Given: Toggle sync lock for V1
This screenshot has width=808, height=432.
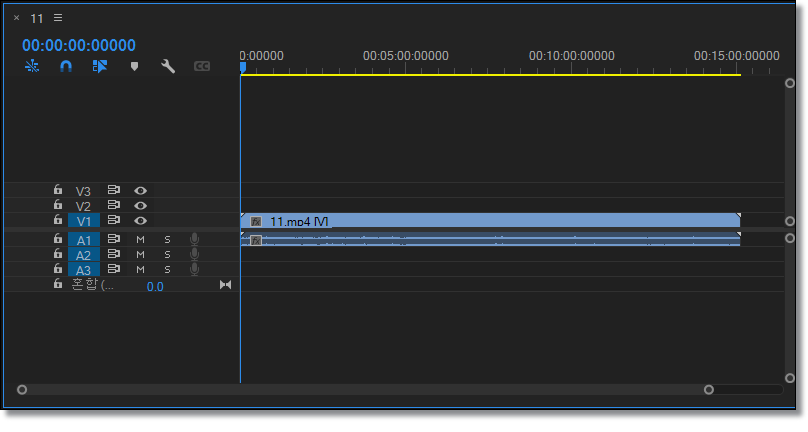Looking at the screenshot, I should click(114, 220).
